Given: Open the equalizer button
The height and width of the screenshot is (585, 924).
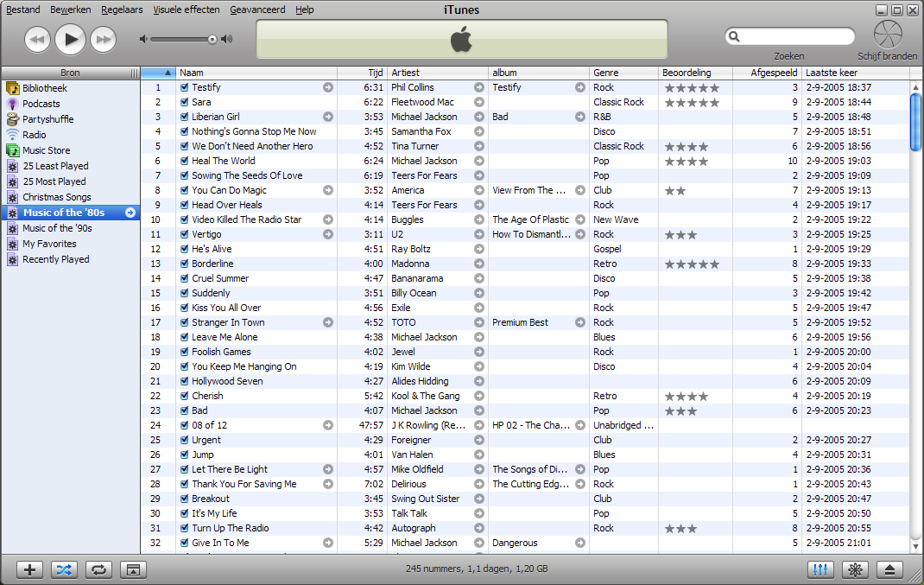Looking at the screenshot, I should pos(820,569).
